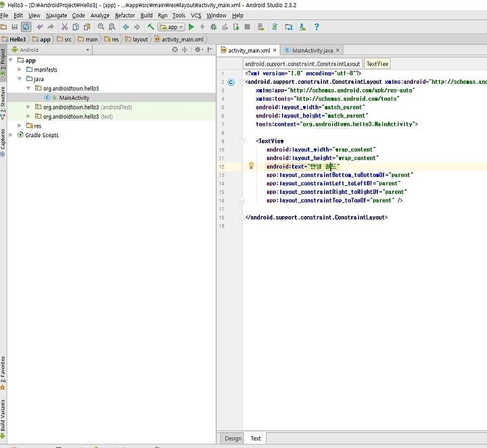Close the activity_main.xml tab
487x448 pixels.
(x=275, y=50)
